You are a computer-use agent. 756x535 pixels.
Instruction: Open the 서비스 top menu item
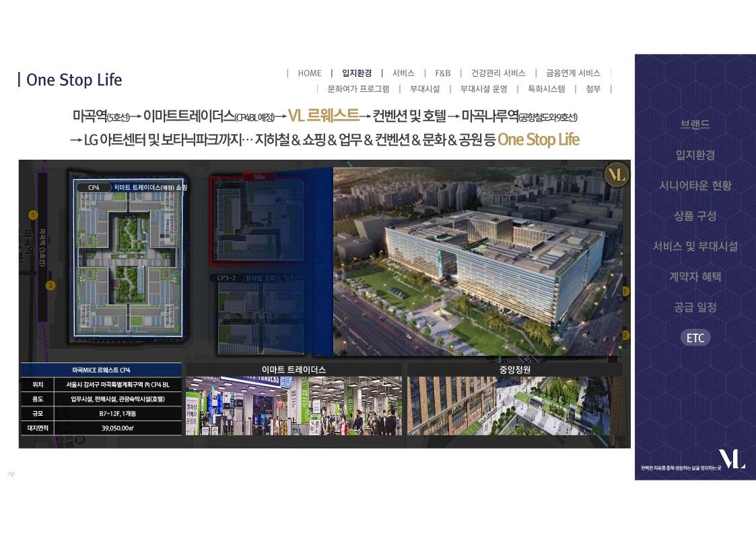[403, 73]
